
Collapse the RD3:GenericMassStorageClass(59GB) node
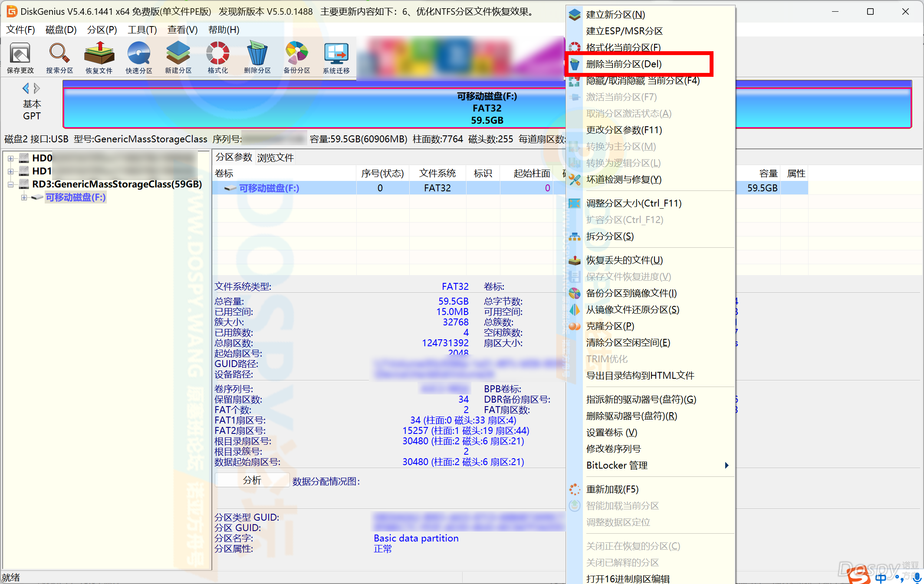coord(10,184)
